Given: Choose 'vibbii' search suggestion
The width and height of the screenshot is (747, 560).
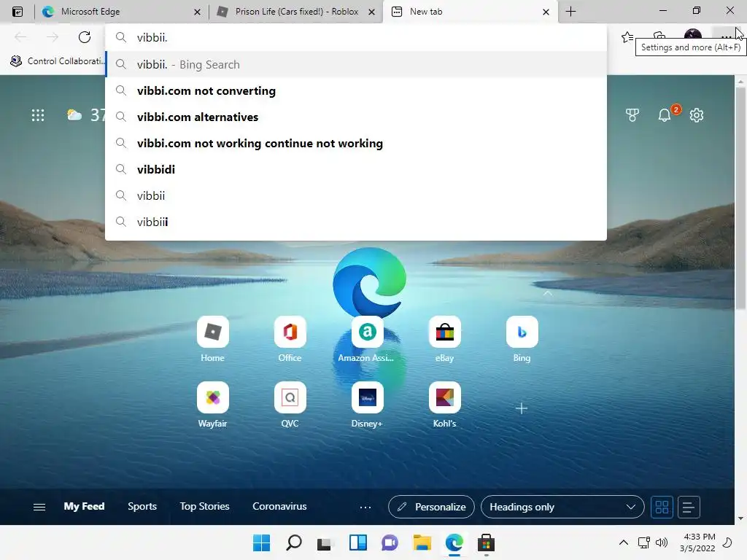Looking at the screenshot, I should (x=356, y=195).
